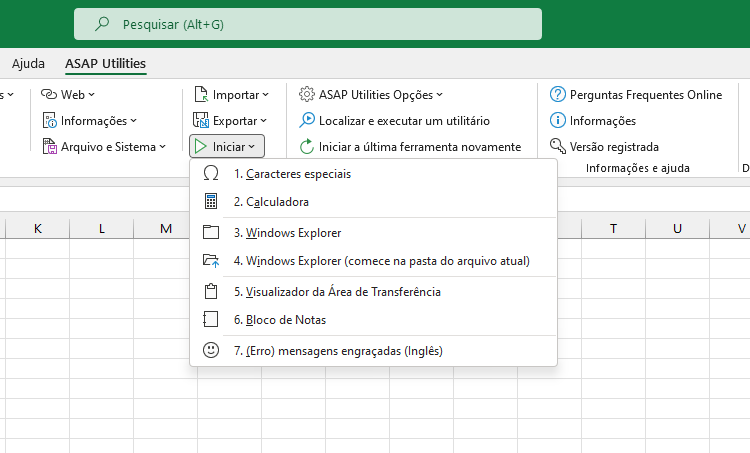The height and width of the screenshot is (453, 750).
Task: Click the search magnifier icon
Action: point(102,23)
